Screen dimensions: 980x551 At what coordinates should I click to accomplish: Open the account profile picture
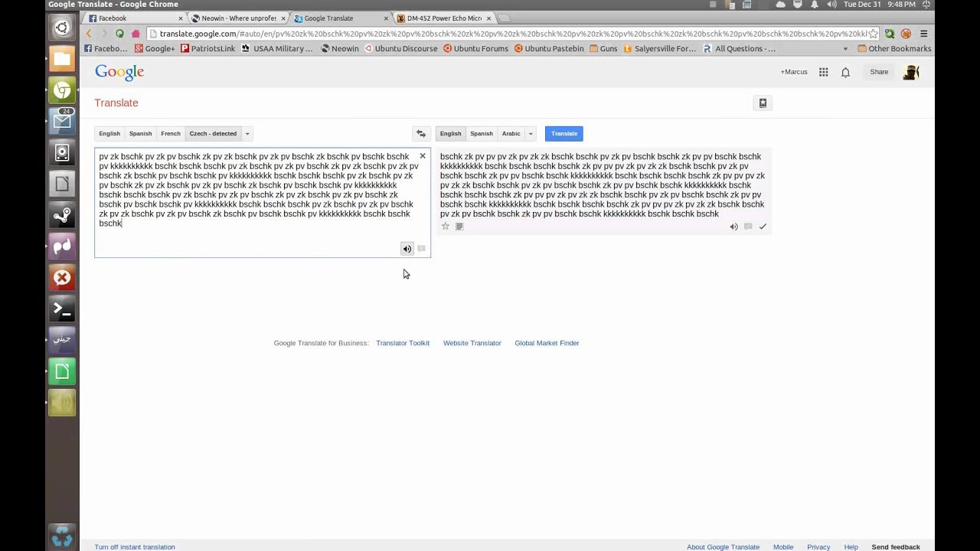pos(910,72)
